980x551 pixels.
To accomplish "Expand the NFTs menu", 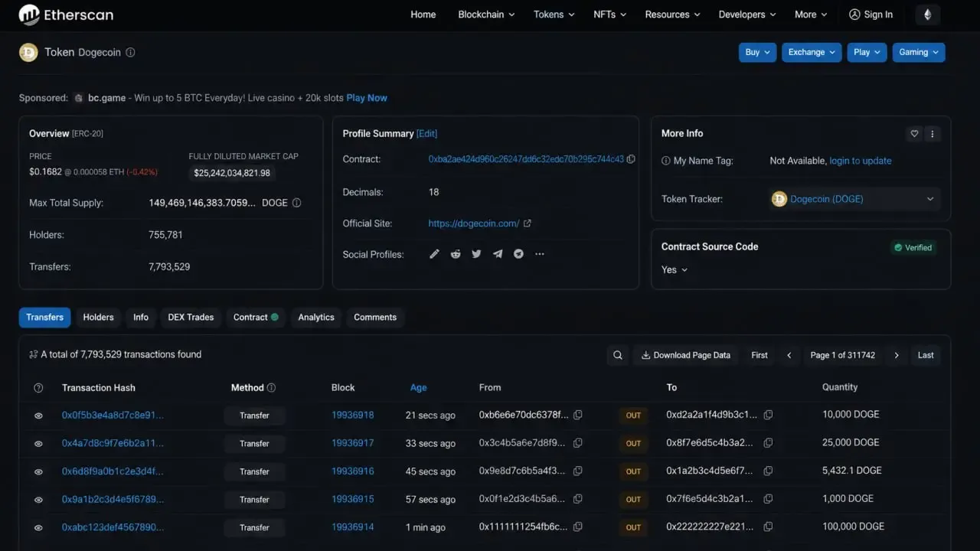I will (x=609, y=15).
